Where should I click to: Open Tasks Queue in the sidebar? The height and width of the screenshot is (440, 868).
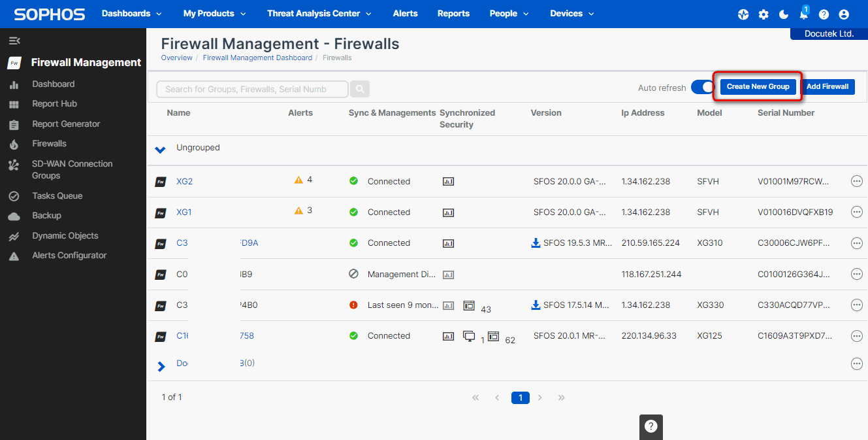[57, 196]
